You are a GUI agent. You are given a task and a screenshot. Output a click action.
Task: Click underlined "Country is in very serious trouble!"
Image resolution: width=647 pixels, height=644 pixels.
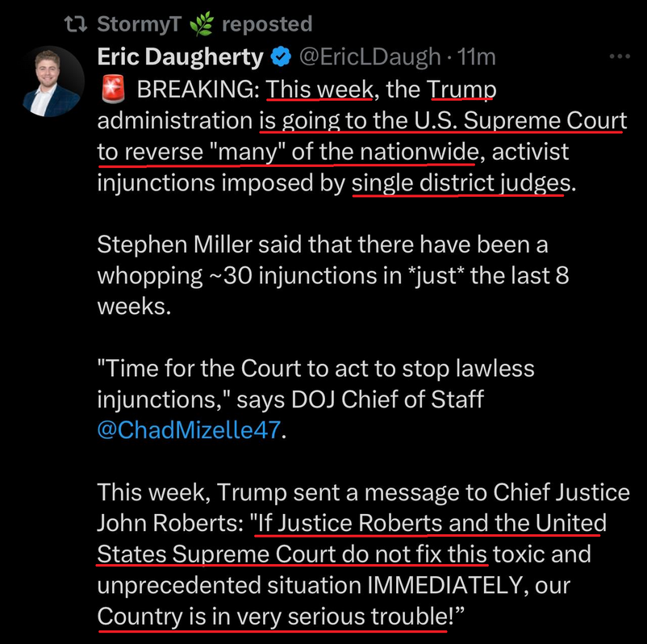pos(274,616)
